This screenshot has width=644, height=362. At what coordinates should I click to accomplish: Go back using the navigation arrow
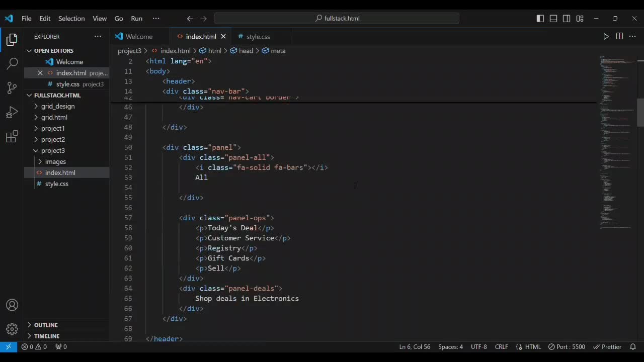(190, 19)
